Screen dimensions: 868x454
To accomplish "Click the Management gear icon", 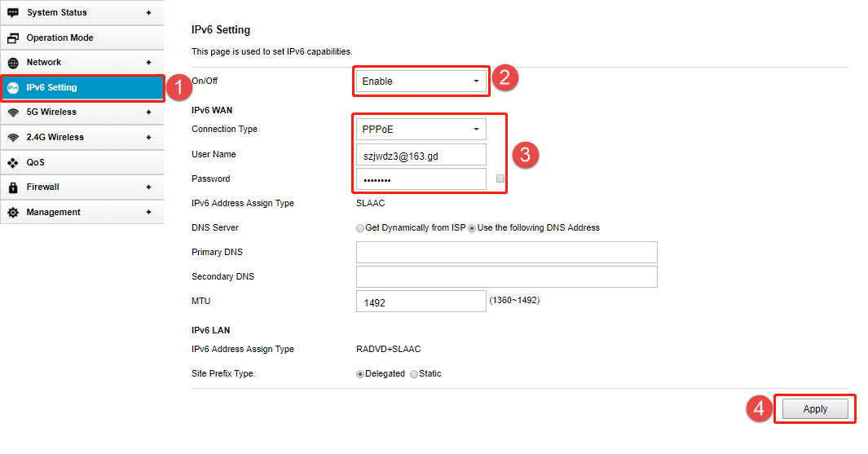I will pyautogui.click(x=13, y=213).
